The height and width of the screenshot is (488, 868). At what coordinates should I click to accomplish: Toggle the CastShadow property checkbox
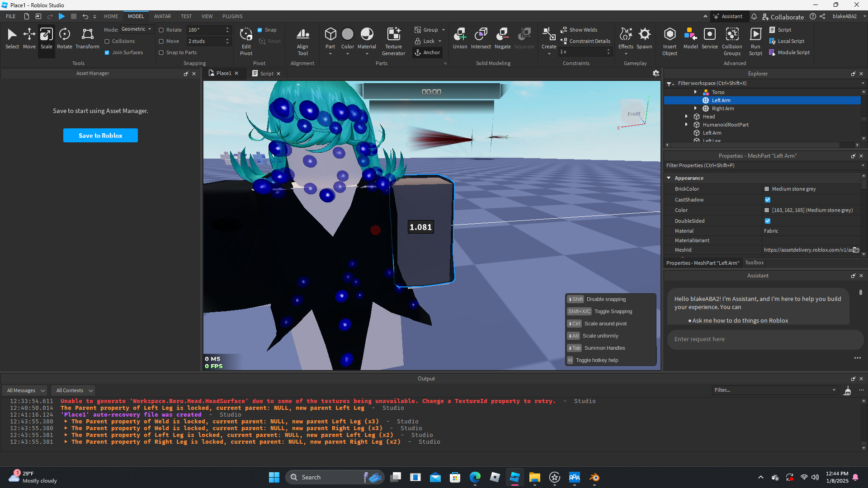[767, 200]
